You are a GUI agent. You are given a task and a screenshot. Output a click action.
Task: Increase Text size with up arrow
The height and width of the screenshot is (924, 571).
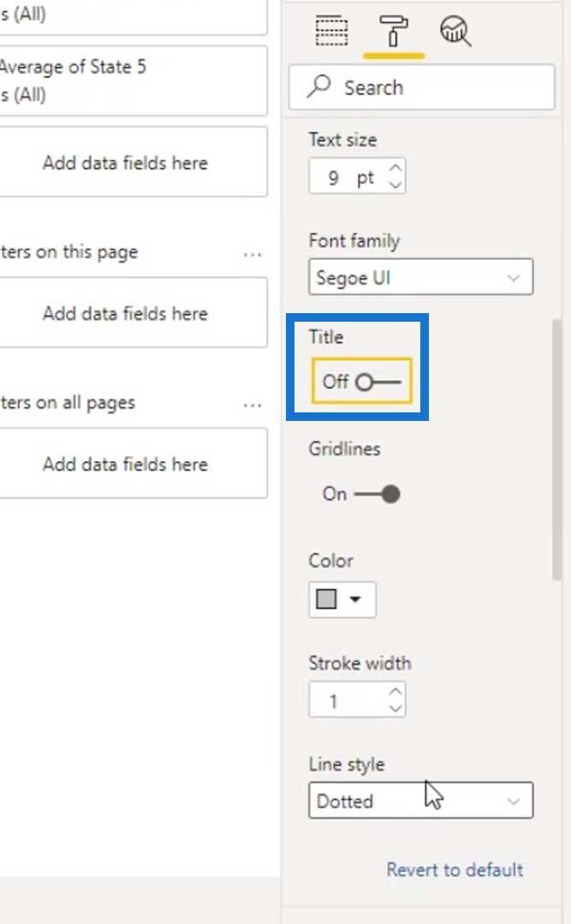[x=396, y=168]
